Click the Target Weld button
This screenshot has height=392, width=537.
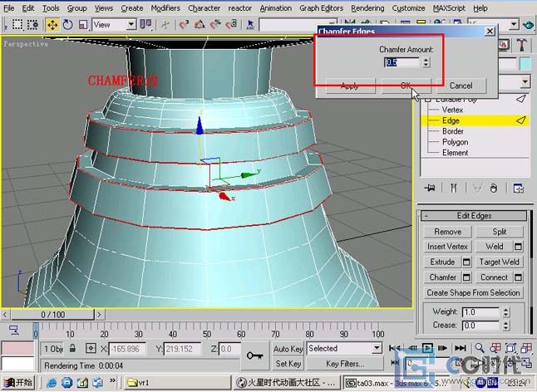click(500, 262)
